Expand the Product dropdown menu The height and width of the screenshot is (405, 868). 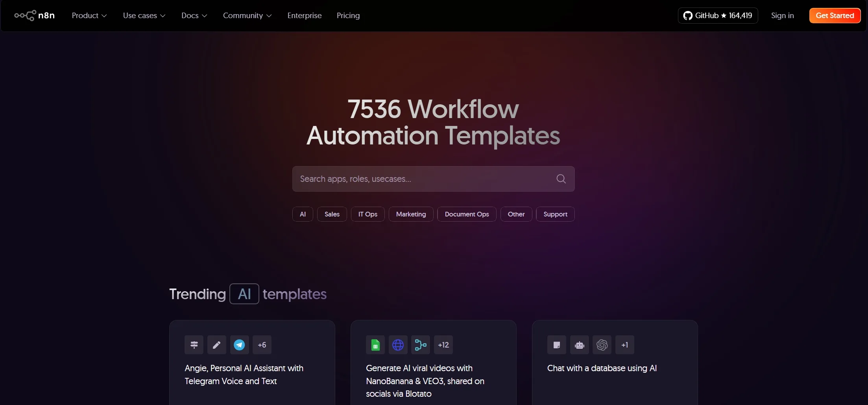pos(89,16)
